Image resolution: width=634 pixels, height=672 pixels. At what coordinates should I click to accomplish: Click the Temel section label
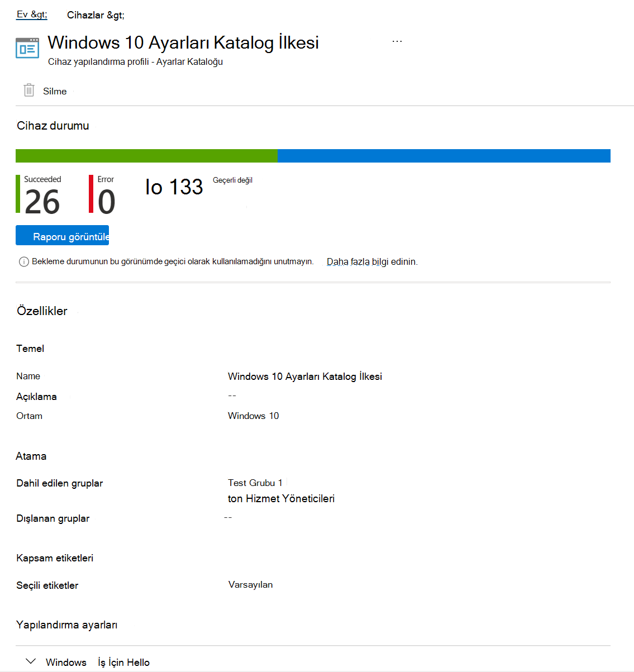30,349
